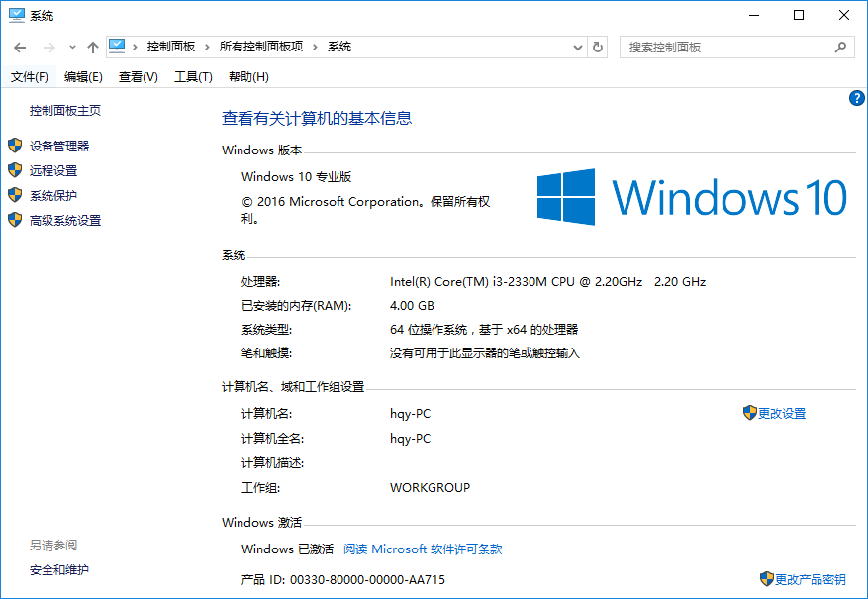Click the Windows 已激活 status text
868x599 pixels.
click(x=287, y=549)
